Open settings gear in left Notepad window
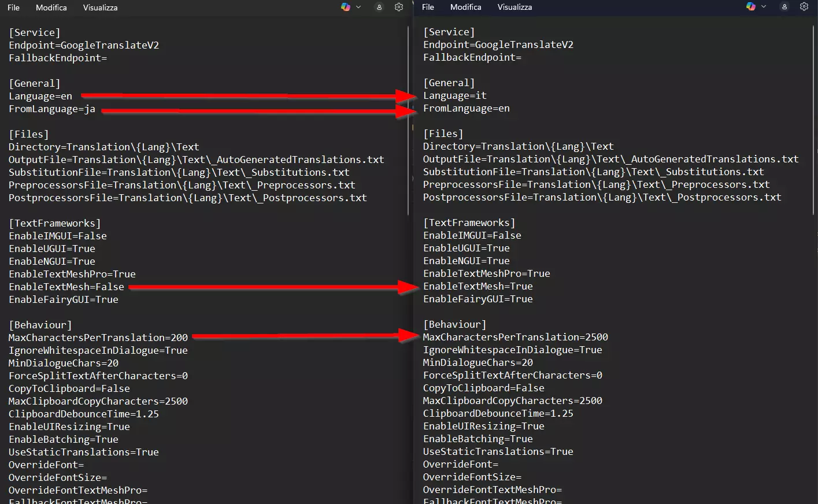 (x=399, y=7)
